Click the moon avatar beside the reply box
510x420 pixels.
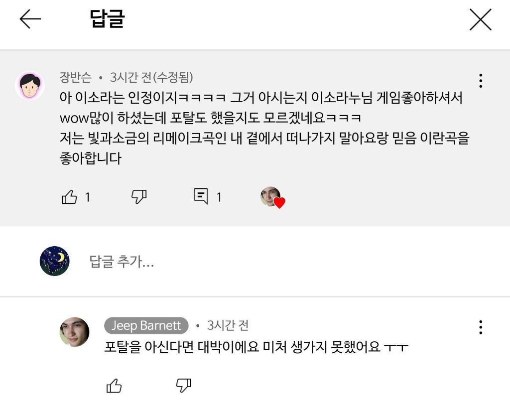(54, 261)
